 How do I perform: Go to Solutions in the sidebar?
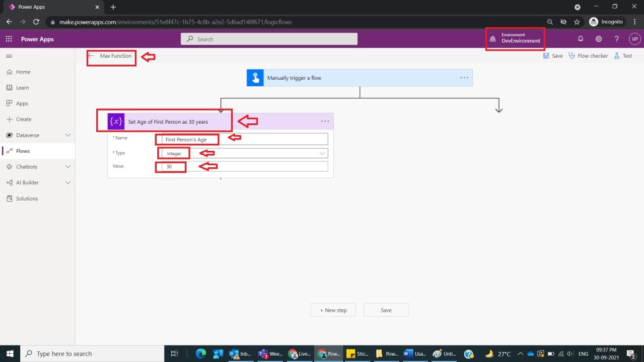click(x=26, y=199)
